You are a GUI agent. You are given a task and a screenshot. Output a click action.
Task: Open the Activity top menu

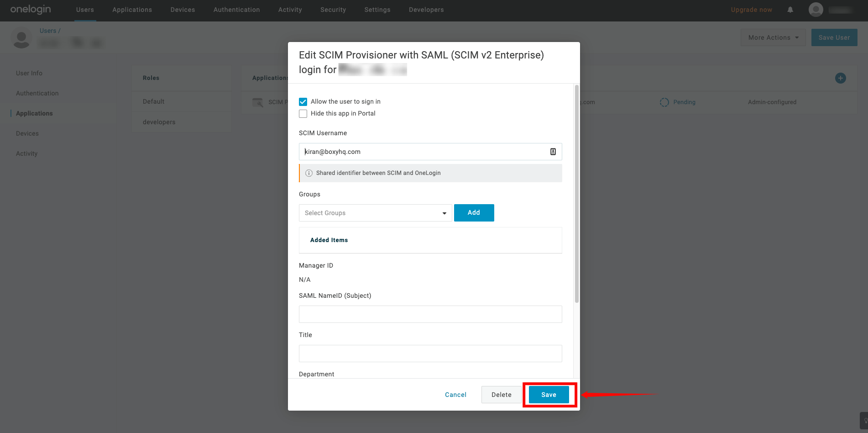tap(290, 10)
